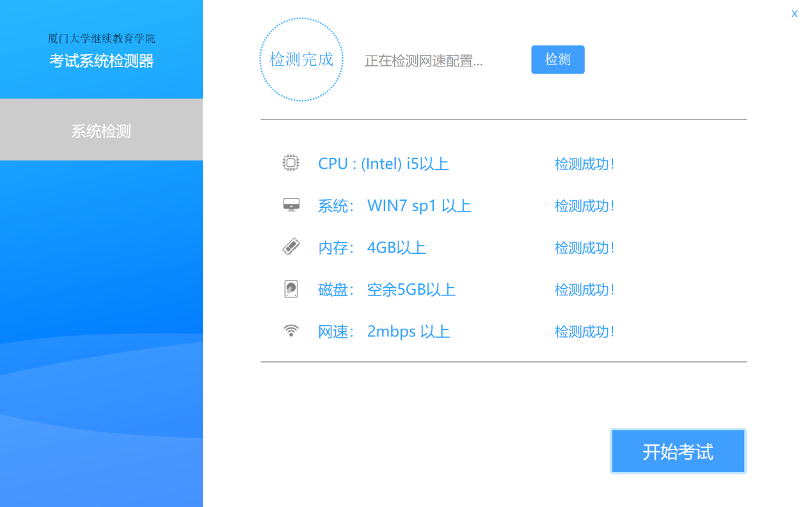Click the 系统 WIN7 sp1 以上 requirement text

click(394, 206)
